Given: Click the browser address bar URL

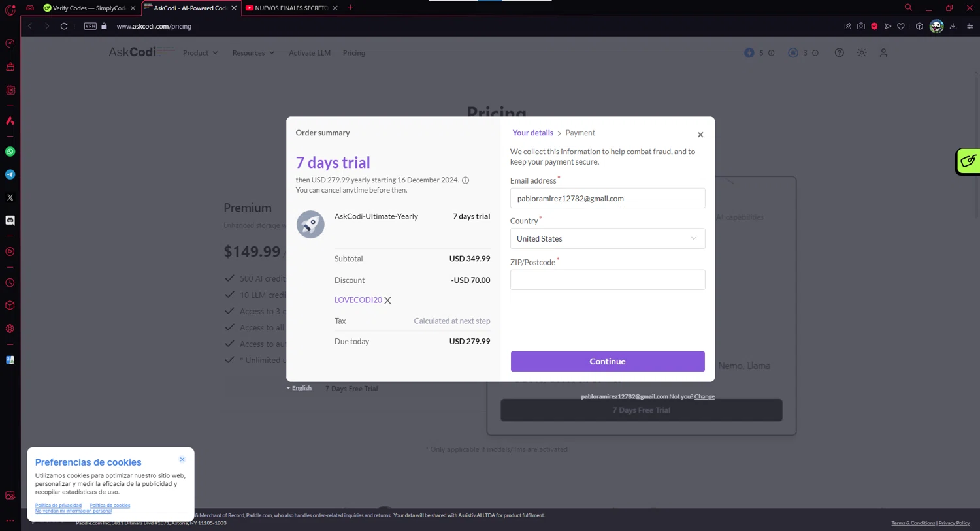Looking at the screenshot, I should pyautogui.click(x=154, y=26).
